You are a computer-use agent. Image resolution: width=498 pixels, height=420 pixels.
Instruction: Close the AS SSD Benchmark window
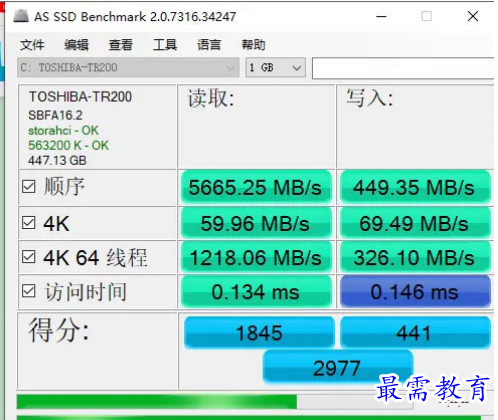point(473,16)
